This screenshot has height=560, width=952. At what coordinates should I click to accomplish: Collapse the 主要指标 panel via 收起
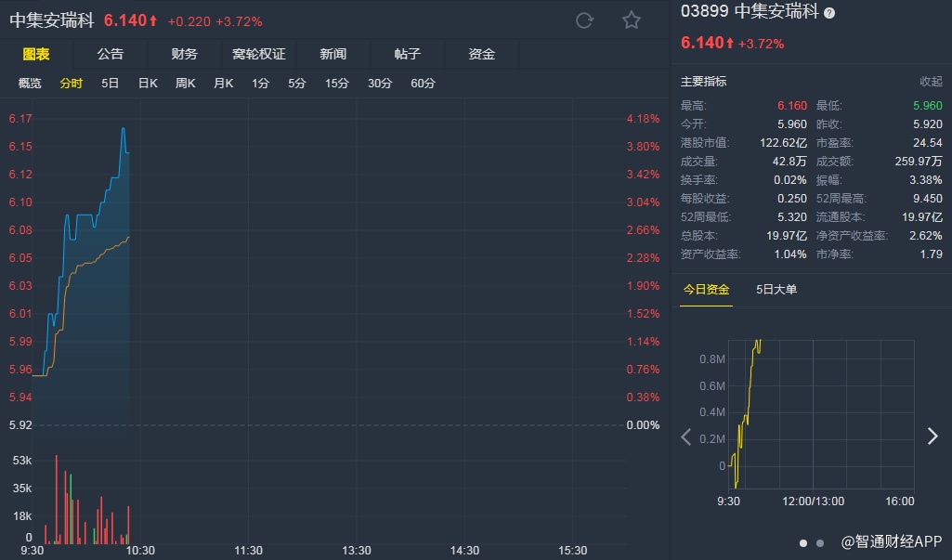pyautogui.click(x=931, y=82)
